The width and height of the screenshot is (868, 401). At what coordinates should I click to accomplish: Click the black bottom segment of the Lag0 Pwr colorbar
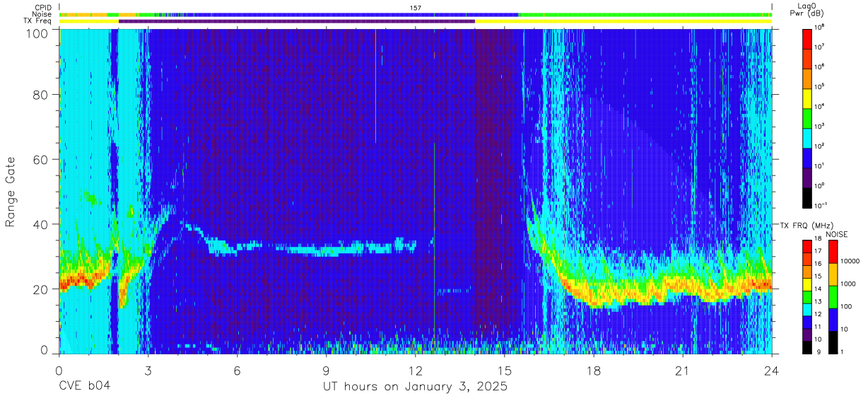coord(807,197)
